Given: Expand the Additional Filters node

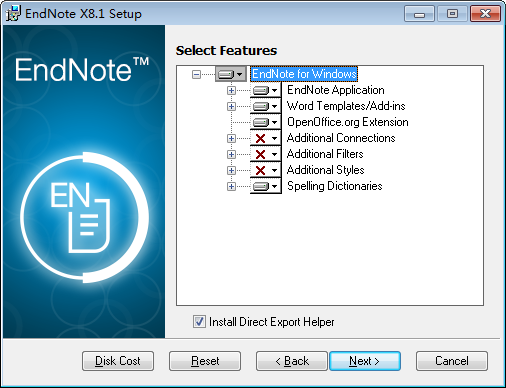Looking at the screenshot, I should (231, 154).
